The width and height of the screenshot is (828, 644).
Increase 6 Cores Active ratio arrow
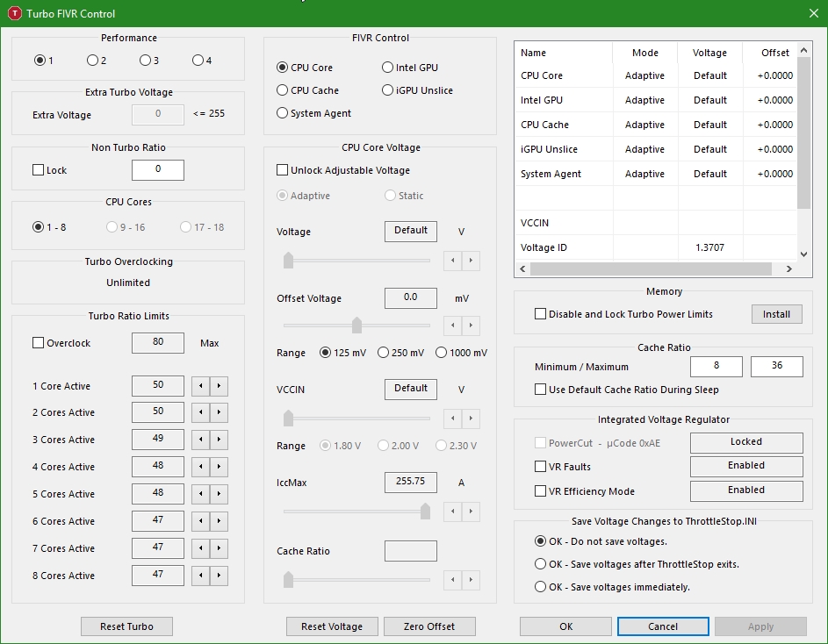point(219,521)
